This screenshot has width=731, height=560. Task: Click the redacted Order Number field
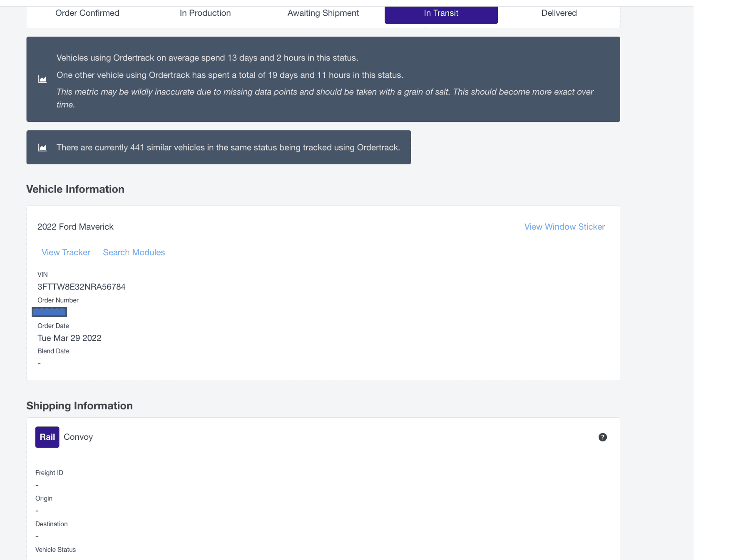click(49, 312)
